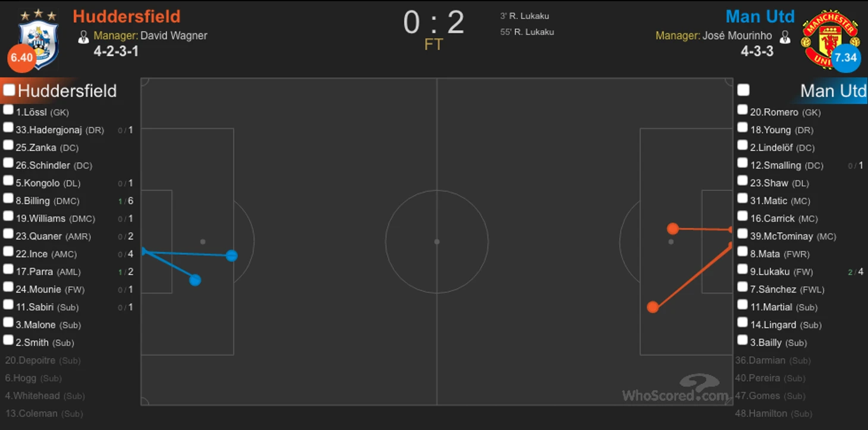
Task: Click the 3' R. Lukaku goal entry
Action: tap(524, 16)
